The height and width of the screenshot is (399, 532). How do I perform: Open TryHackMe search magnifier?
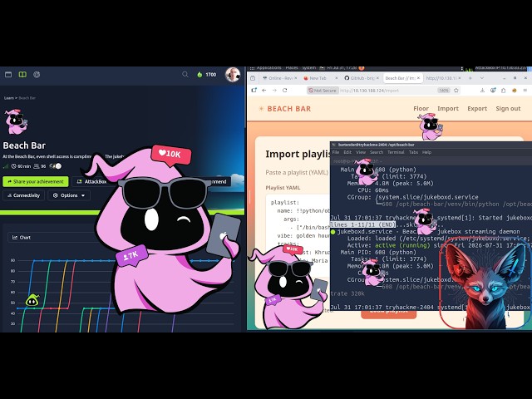pyautogui.click(x=185, y=74)
